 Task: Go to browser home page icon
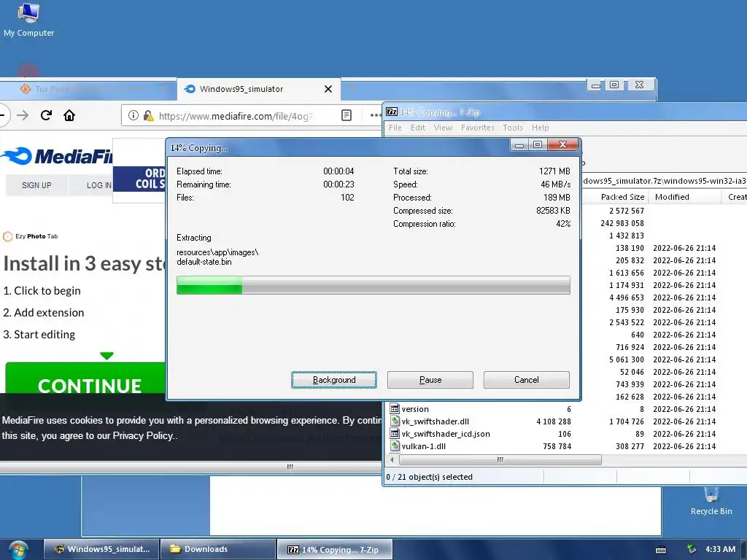click(69, 115)
